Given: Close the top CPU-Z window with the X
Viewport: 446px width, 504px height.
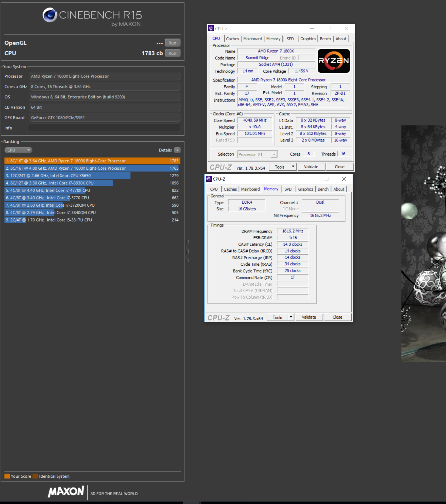Looking at the screenshot, I should point(346,29).
